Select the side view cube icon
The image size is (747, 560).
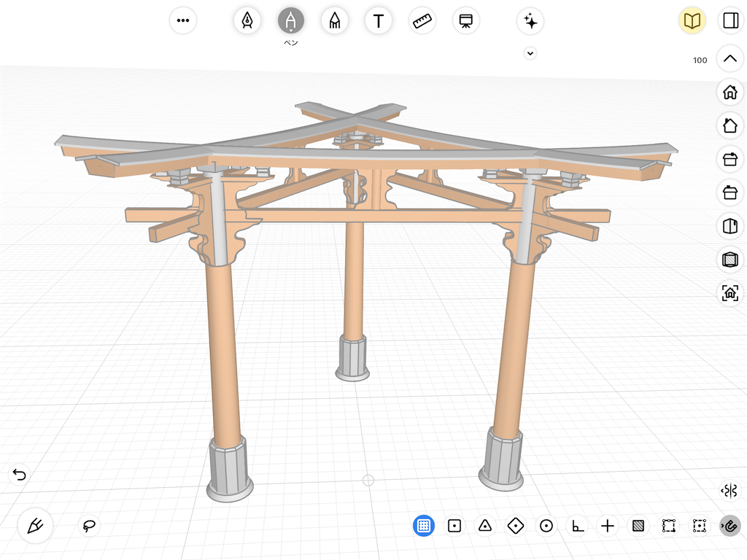click(729, 226)
